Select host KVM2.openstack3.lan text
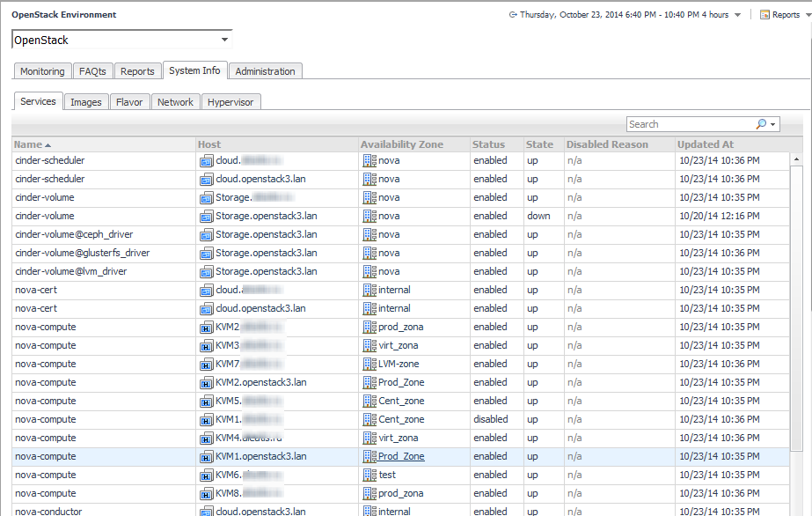812x516 pixels. pyautogui.click(x=261, y=382)
